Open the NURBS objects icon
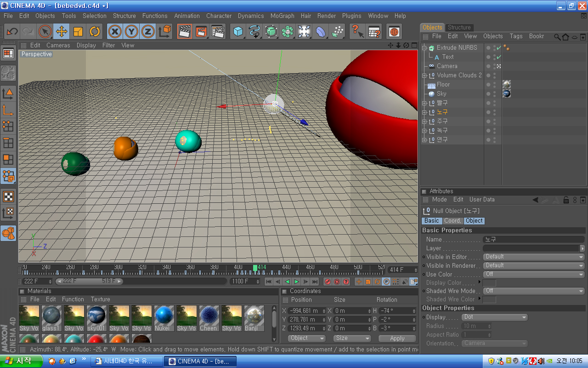 271,31
